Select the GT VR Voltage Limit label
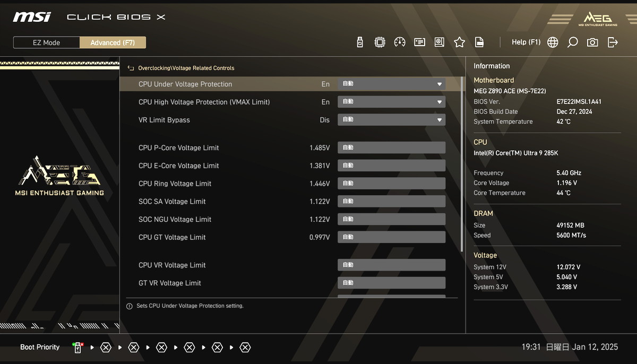Screen dimensions: 637x364 tap(170, 283)
